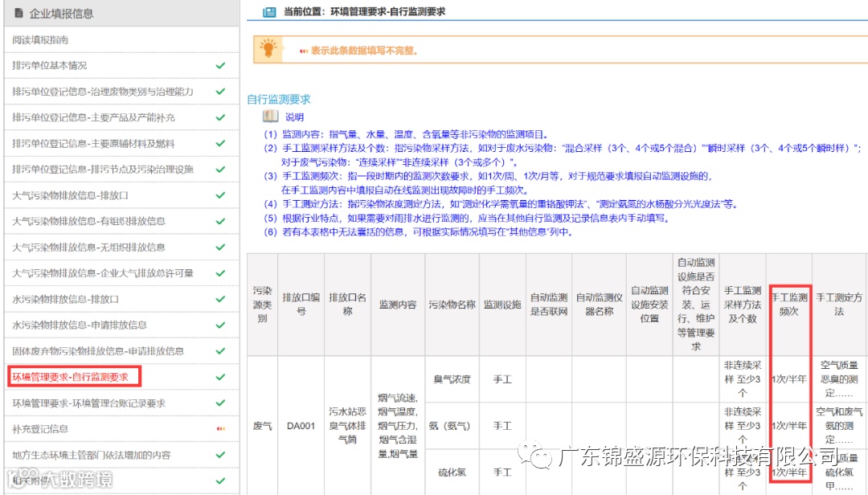Click 污染源类别 column header
868x495 pixels.
click(x=262, y=305)
